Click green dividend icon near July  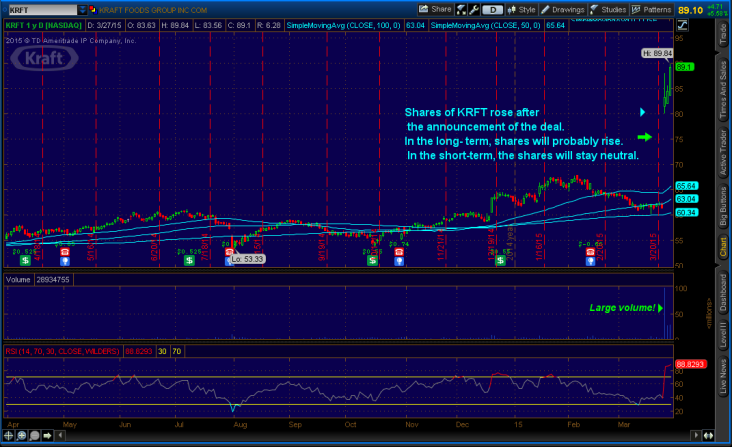189,260
